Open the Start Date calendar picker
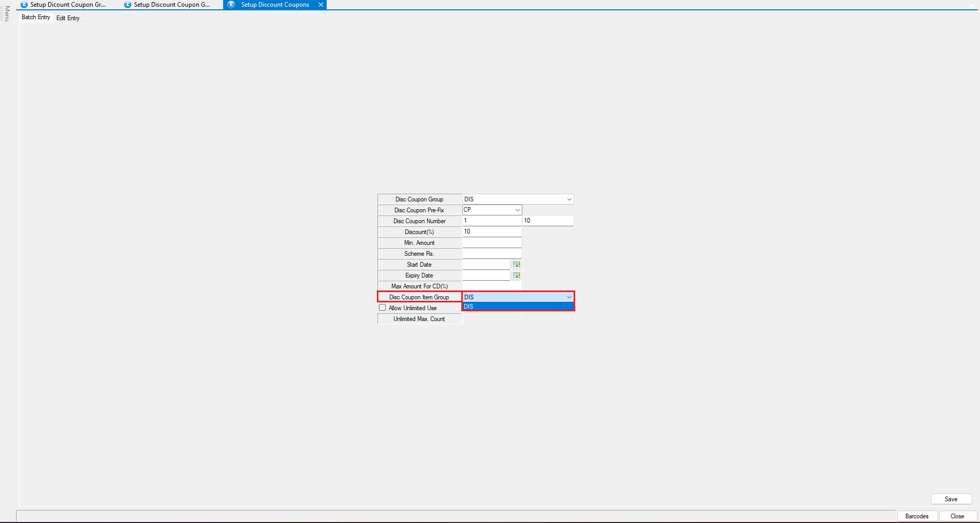This screenshot has height=523, width=980. pyautogui.click(x=516, y=265)
